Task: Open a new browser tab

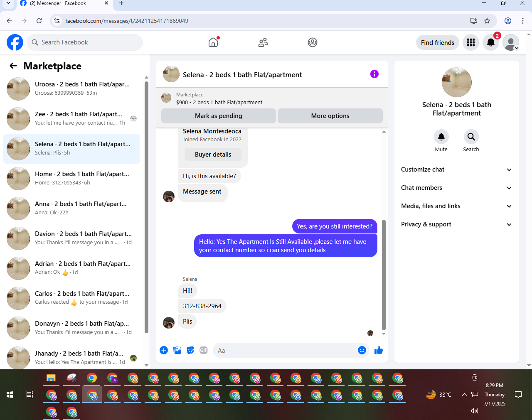Action: 121,3
